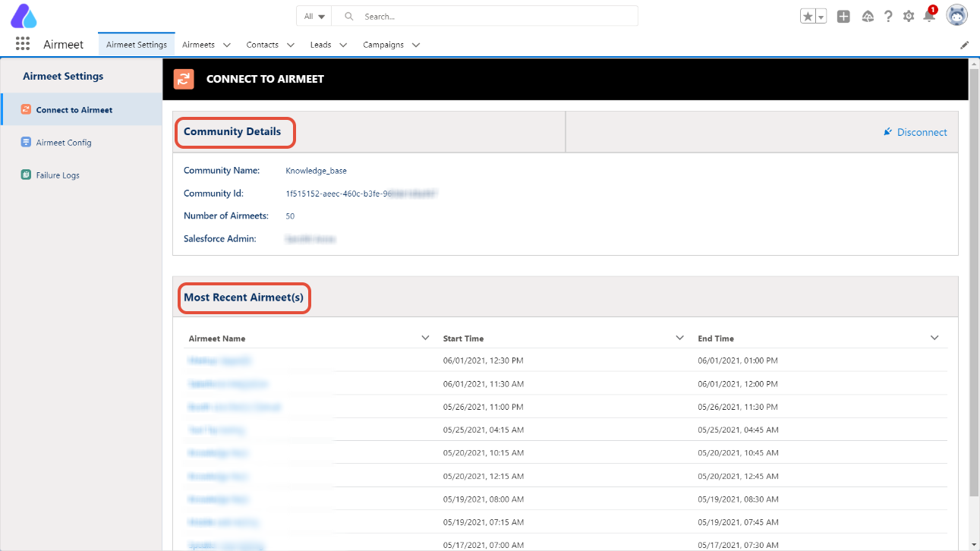Sort by Start Time column header
980x551 pixels.
pyautogui.click(x=463, y=338)
